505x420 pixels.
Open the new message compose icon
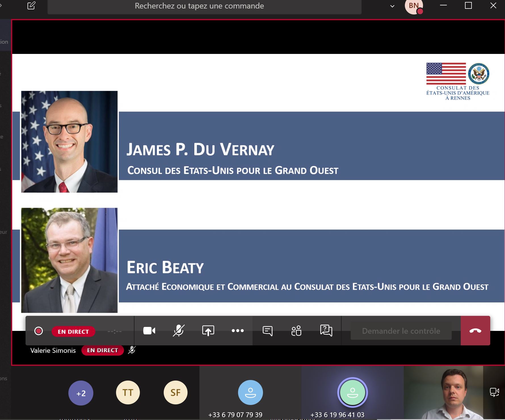point(31,6)
